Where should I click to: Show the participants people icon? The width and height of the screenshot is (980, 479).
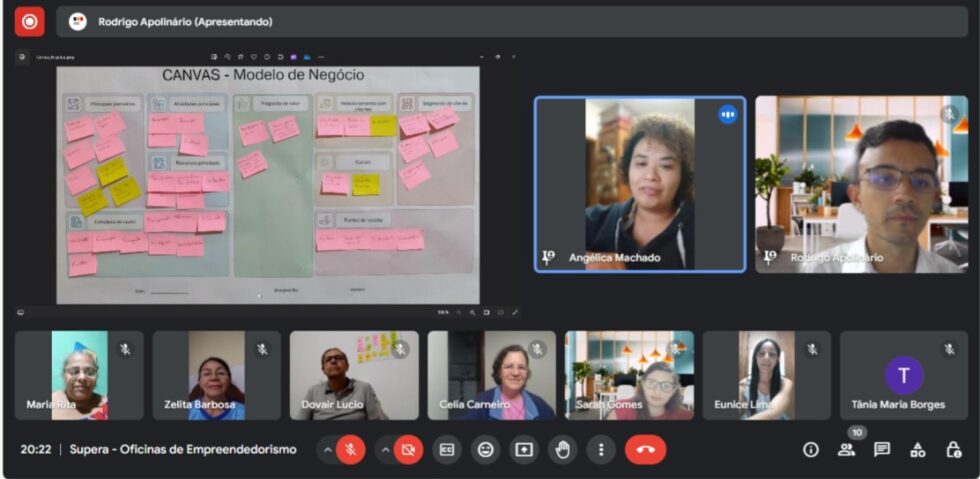pyautogui.click(x=846, y=450)
